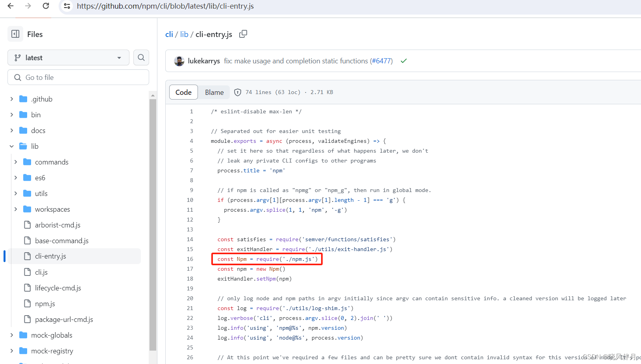Click the branch icon in latest selector
This screenshot has height=364, width=641.
pyautogui.click(x=17, y=58)
